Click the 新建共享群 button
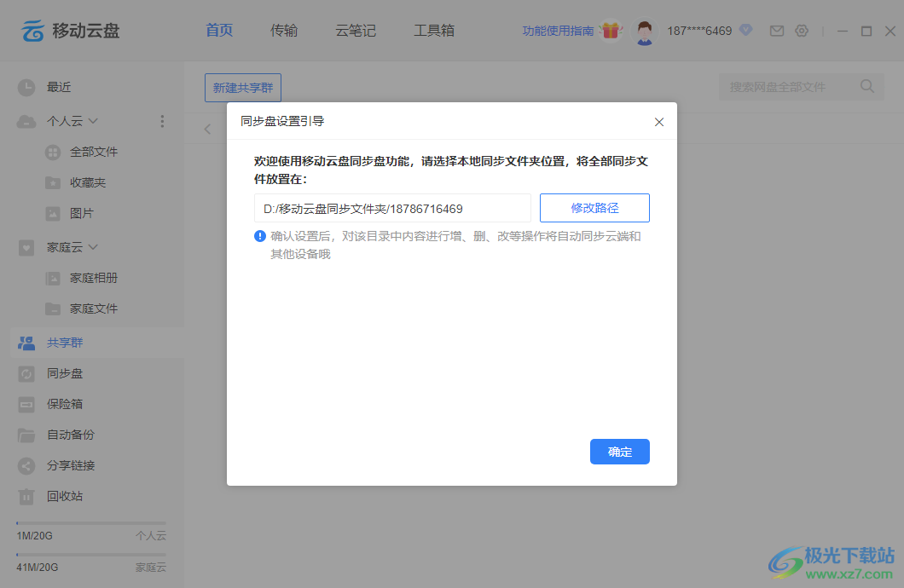The height and width of the screenshot is (588, 904). (243, 88)
